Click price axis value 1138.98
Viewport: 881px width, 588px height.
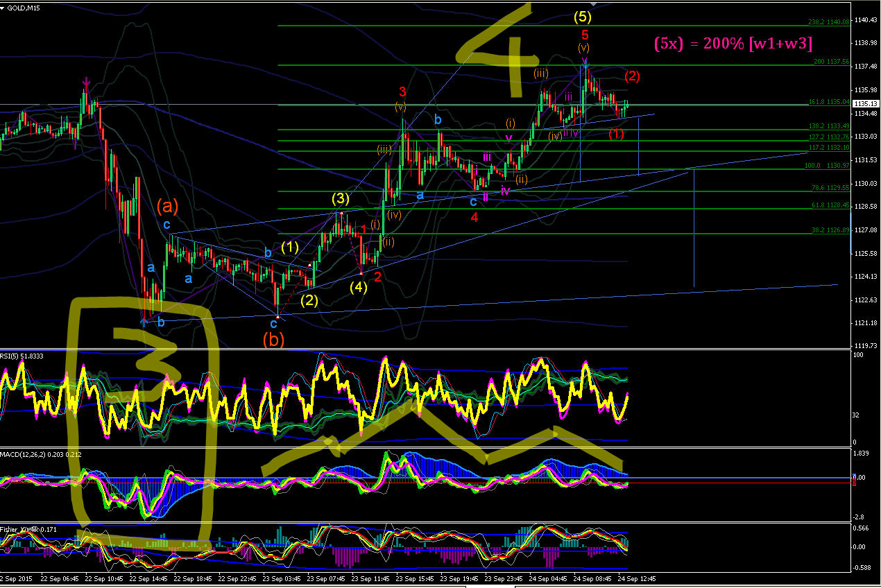866,43
